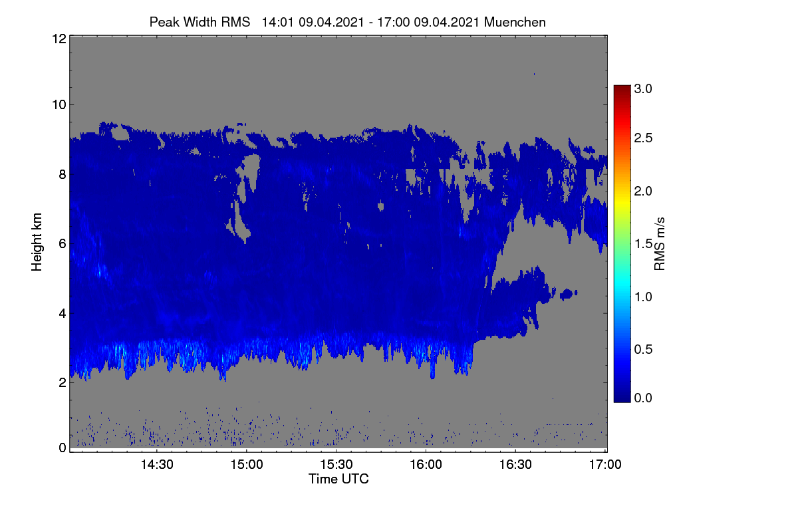The image size is (798, 532).
Task: Click the 'Time UTC' axis label
Action: coord(338,479)
